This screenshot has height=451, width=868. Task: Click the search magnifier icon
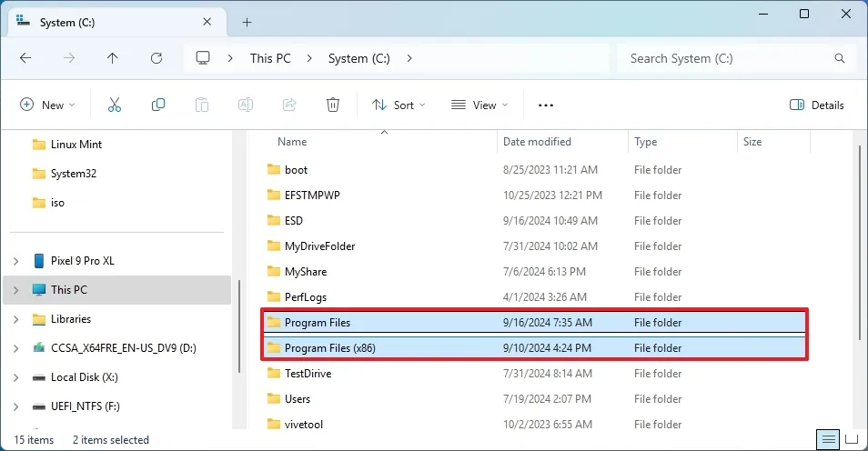coord(840,58)
